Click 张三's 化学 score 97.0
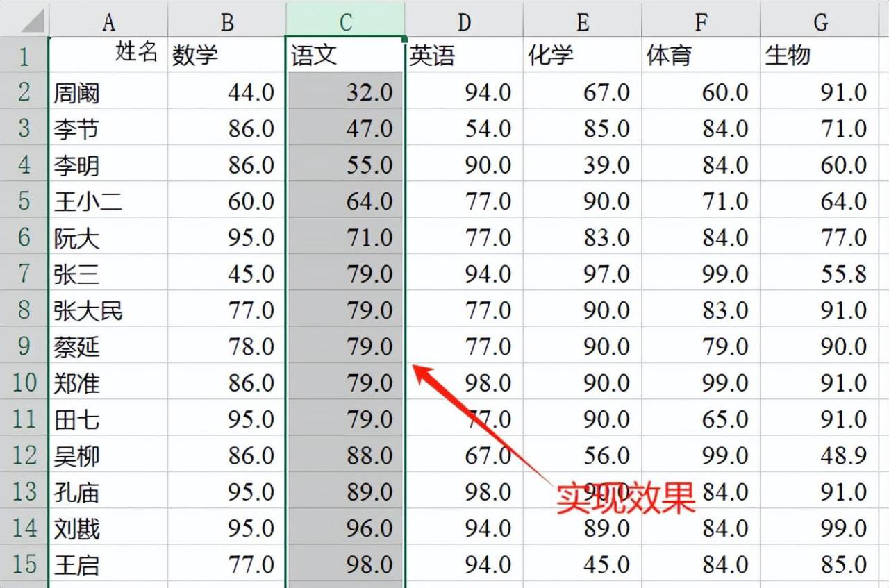The width and height of the screenshot is (889, 588). coord(583,273)
